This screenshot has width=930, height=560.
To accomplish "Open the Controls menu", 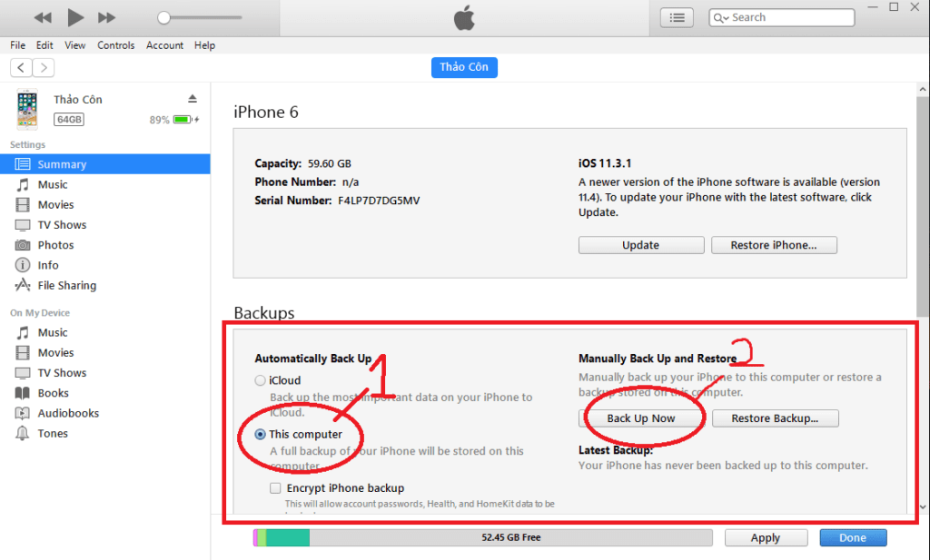I will coord(115,45).
